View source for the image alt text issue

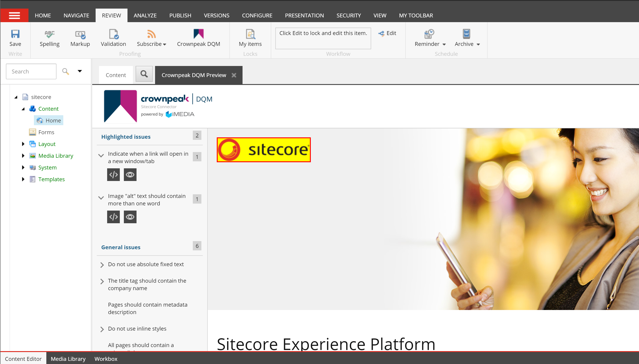[113, 217]
